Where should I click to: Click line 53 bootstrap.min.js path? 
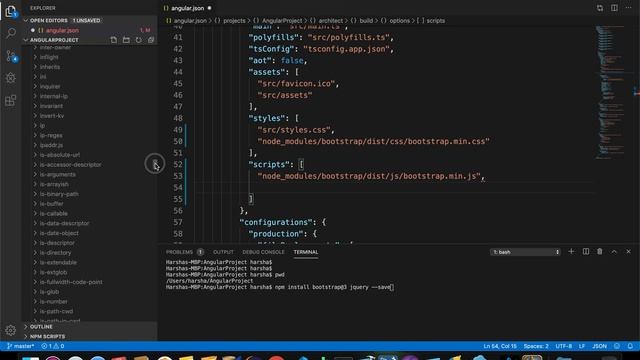[371, 176]
